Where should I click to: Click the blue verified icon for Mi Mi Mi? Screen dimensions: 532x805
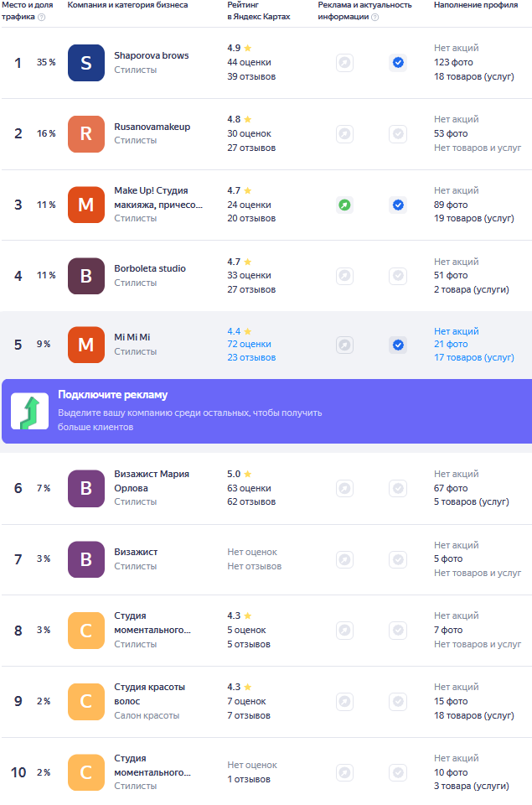coord(398,345)
